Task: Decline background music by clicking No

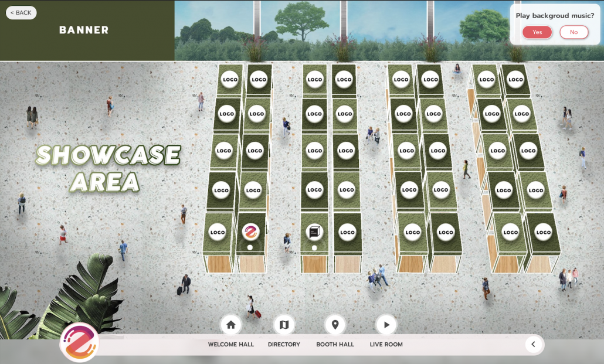Action: [574, 32]
